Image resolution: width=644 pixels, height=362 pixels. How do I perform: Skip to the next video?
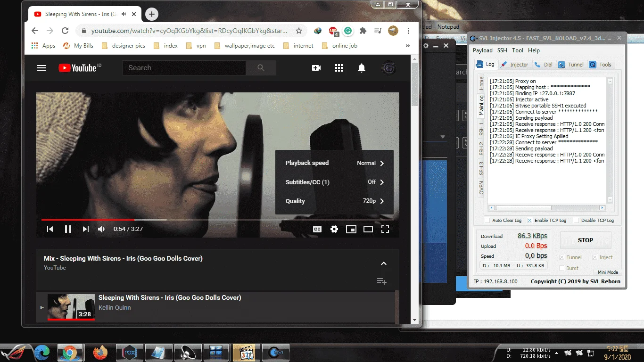[x=85, y=229]
